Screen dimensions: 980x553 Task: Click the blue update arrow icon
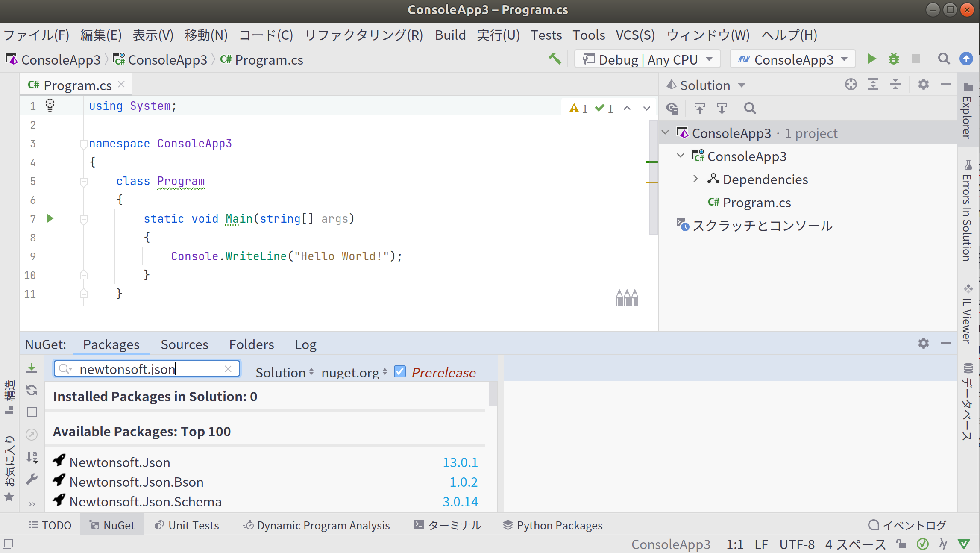(966, 59)
